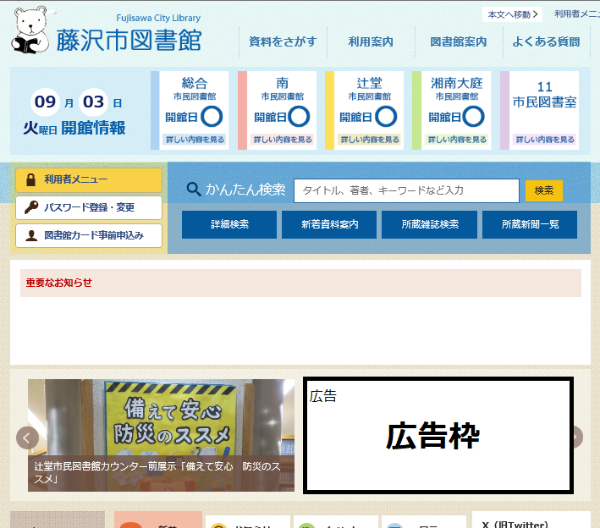Jump to main content via 本文へ移動
The image size is (600, 528).
512,14
